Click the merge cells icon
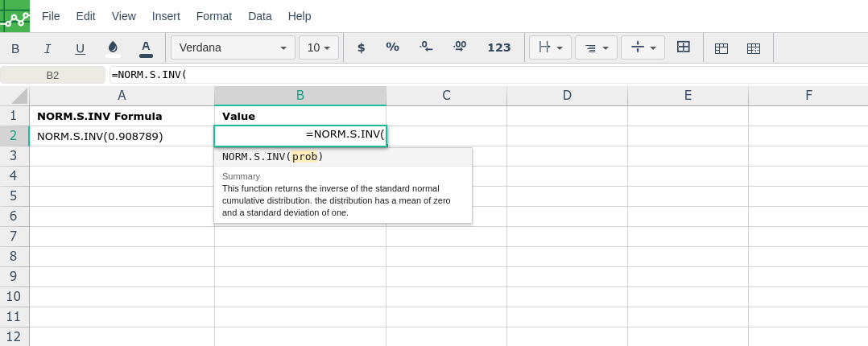The height and width of the screenshot is (346, 868). click(684, 47)
